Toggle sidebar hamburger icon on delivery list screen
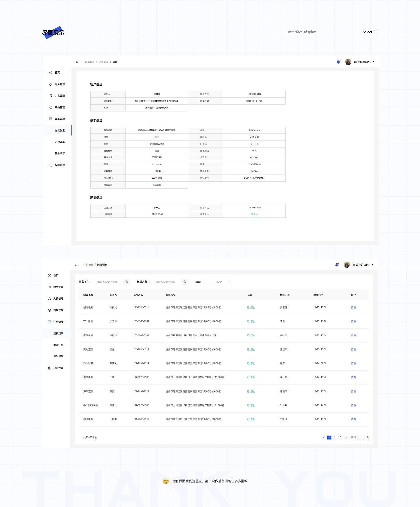This screenshot has height=507, width=420. (x=76, y=265)
